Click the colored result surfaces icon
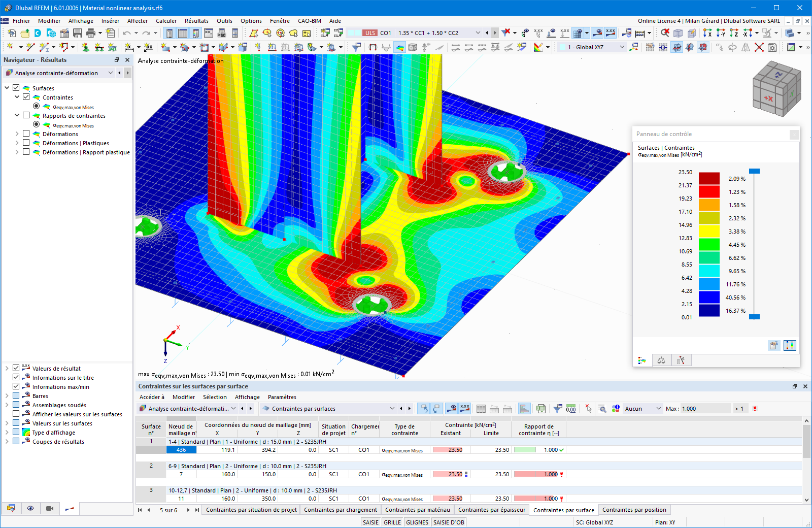Image resolution: width=812 pixels, height=528 pixels. click(x=400, y=47)
